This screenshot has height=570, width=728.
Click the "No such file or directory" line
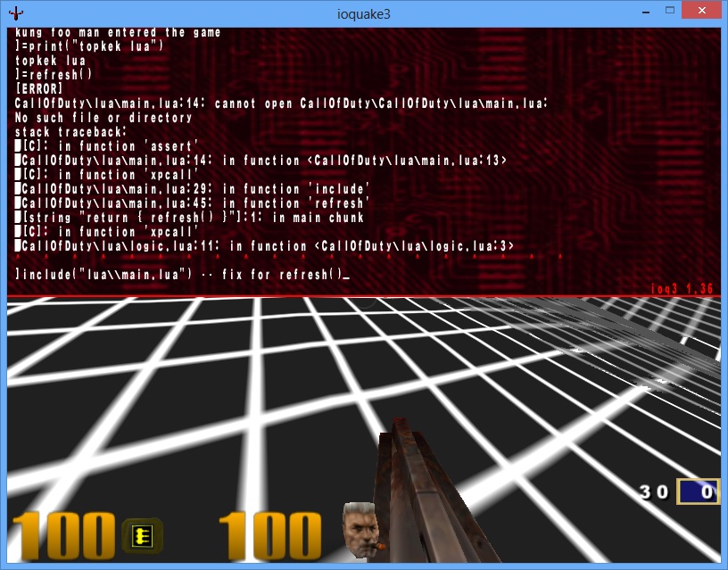[x=103, y=118]
